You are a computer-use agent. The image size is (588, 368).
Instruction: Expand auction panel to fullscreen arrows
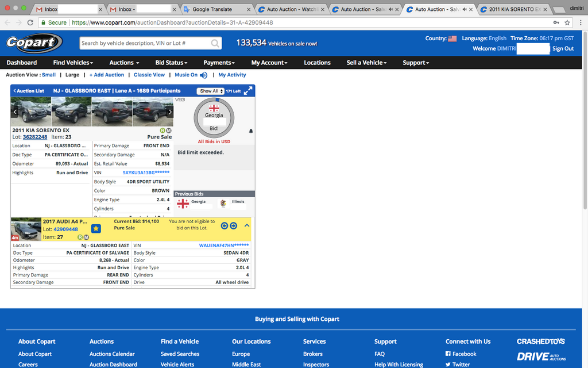click(x=248, y=91)
